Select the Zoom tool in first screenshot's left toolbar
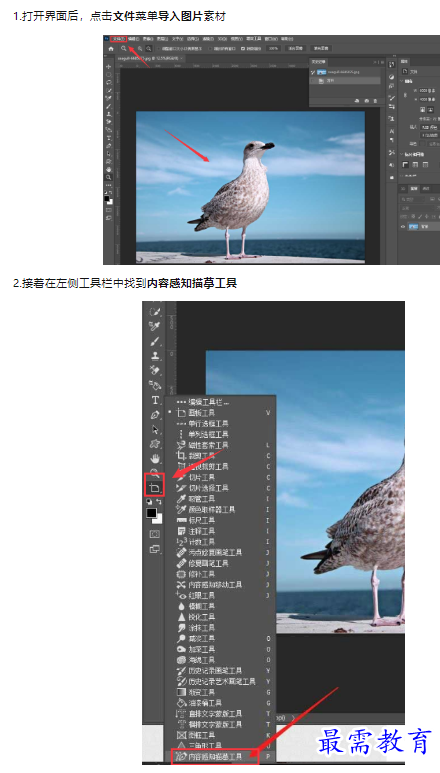The height and width of the screenshot is (773, 440). [108, 177]
